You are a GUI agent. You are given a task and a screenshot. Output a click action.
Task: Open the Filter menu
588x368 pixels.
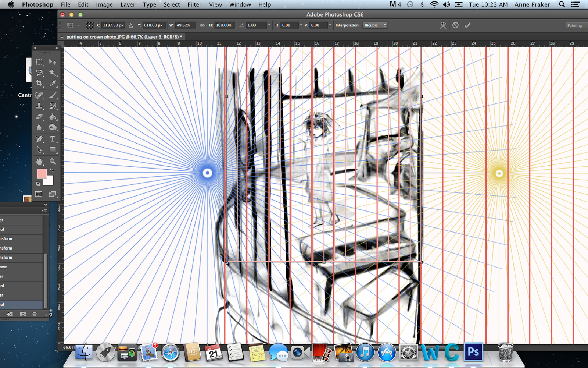click(x=194, y=4)
